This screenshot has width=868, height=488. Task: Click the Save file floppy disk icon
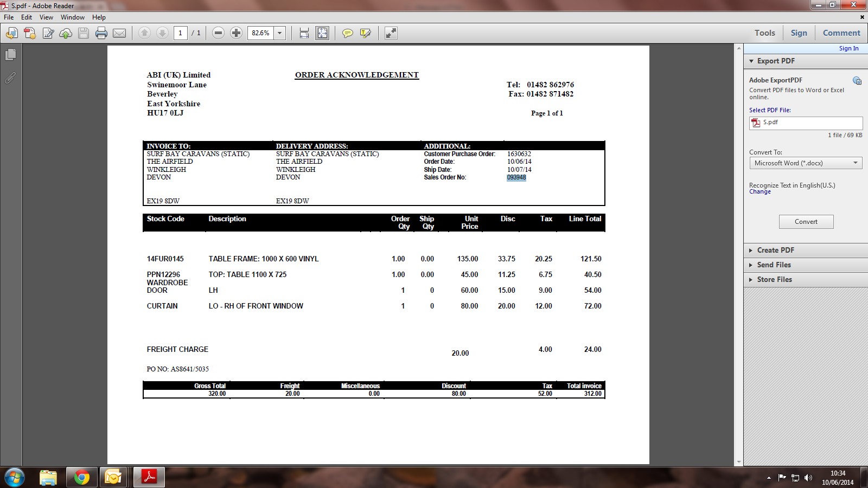click(x=84, y=33)
